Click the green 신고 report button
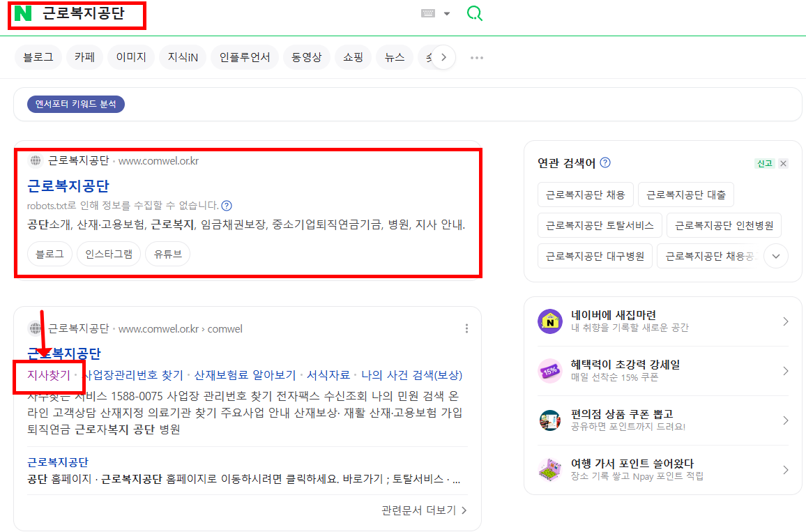This screenshot has width=806, height=532. (764, 163)
